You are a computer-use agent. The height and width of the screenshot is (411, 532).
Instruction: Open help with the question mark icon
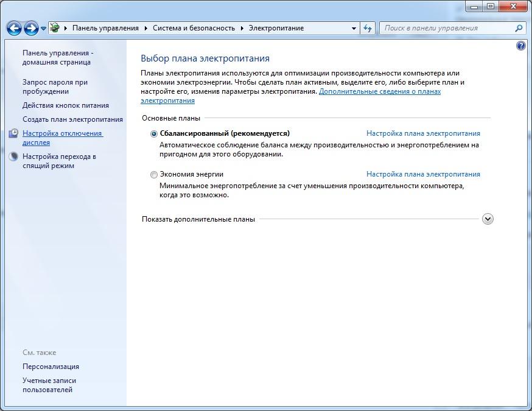pos(521,46)
